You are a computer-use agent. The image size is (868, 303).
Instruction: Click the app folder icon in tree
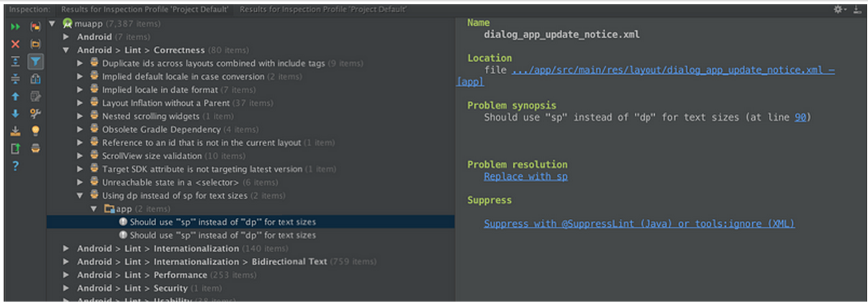coord(109,209)
